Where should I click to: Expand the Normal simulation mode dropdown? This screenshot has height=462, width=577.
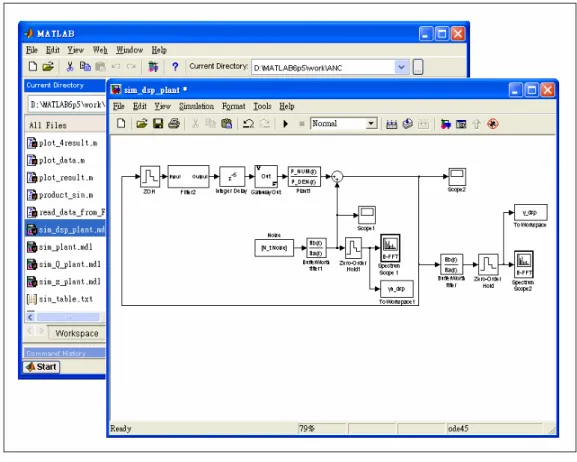(x=371, y=124)
